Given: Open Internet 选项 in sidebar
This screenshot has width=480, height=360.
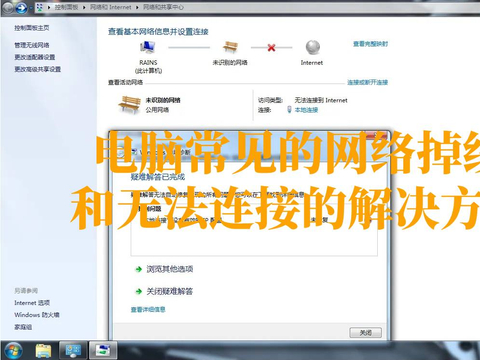Looking at the screenshot, I should pos(32,303).
